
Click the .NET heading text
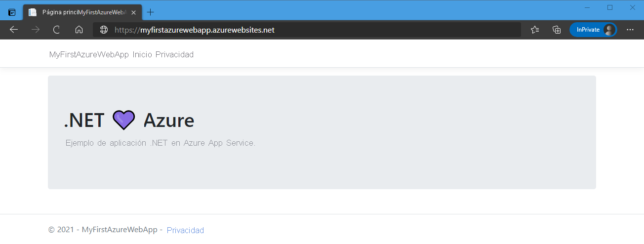coord(84,120)
